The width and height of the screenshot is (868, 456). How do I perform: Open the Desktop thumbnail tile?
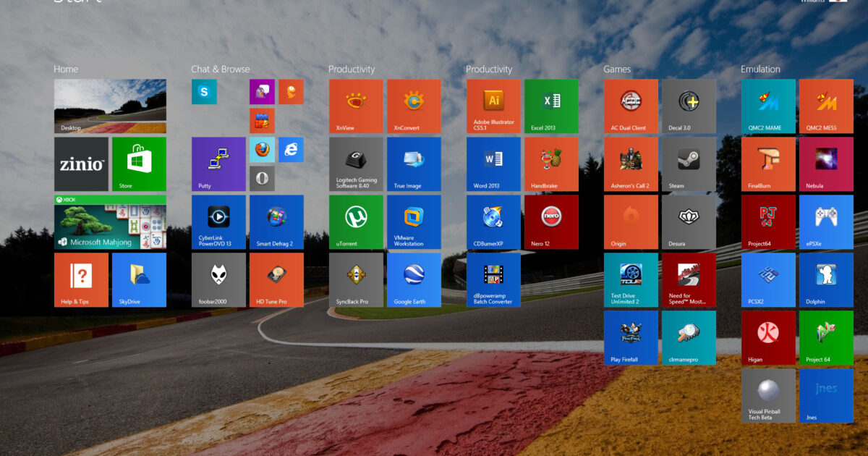tap(110, 106)
